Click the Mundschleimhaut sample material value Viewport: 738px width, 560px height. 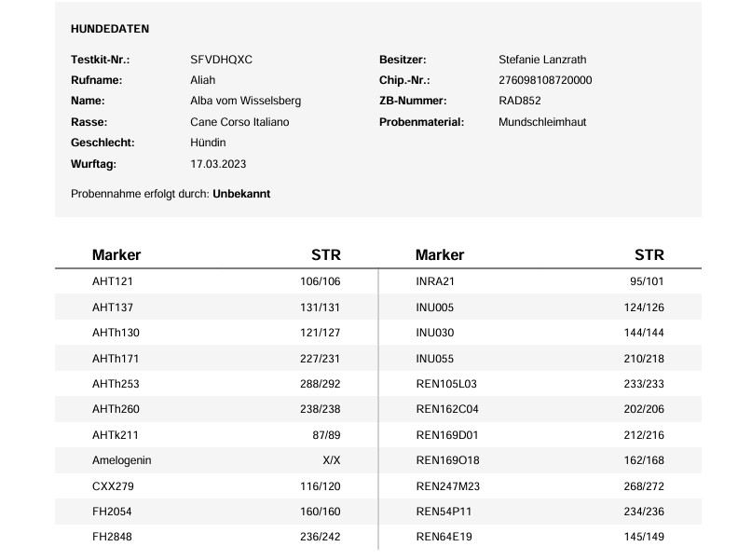[542, 122]
